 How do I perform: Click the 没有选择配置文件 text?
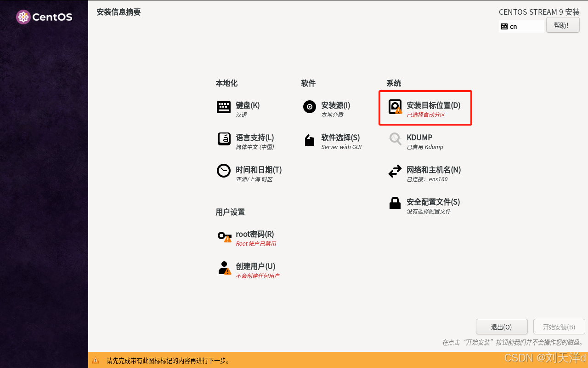(x=429, y=212)
